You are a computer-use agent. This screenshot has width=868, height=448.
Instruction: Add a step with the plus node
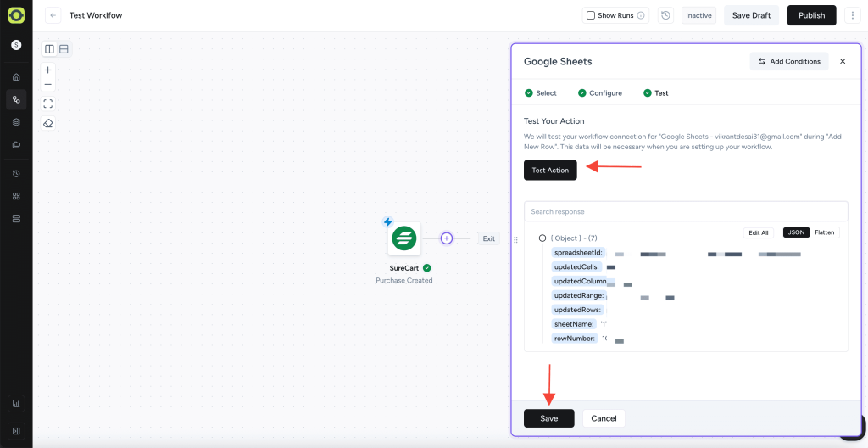[x=447, y=238]
